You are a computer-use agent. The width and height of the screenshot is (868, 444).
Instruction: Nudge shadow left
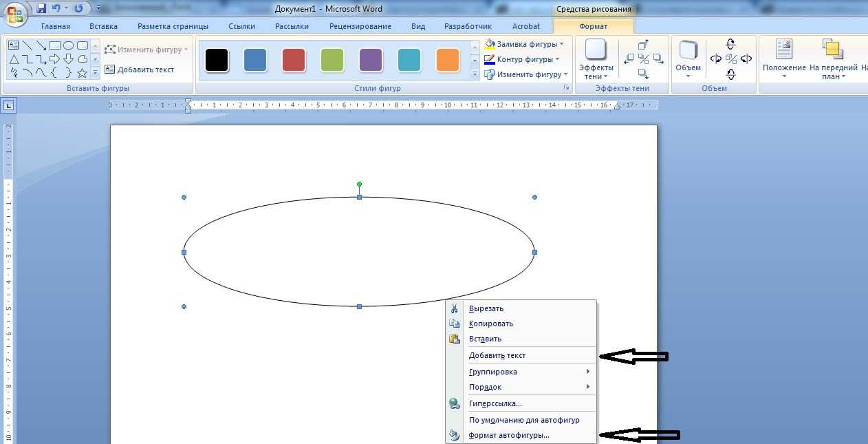click(629, 59)
